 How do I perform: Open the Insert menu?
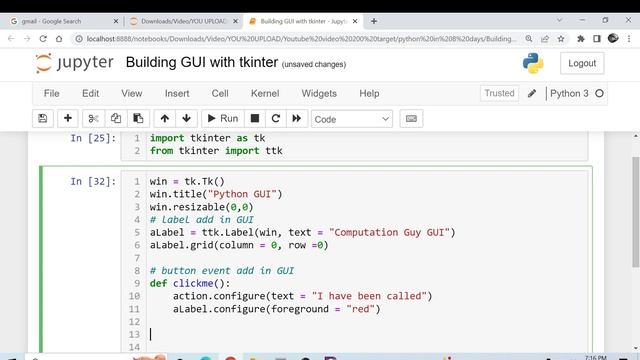(x=177, y=93)
